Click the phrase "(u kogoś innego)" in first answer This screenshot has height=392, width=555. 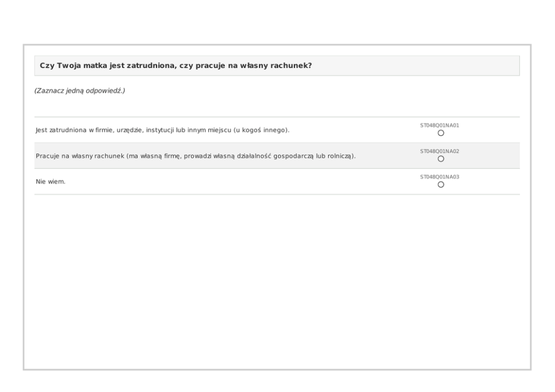261,130
